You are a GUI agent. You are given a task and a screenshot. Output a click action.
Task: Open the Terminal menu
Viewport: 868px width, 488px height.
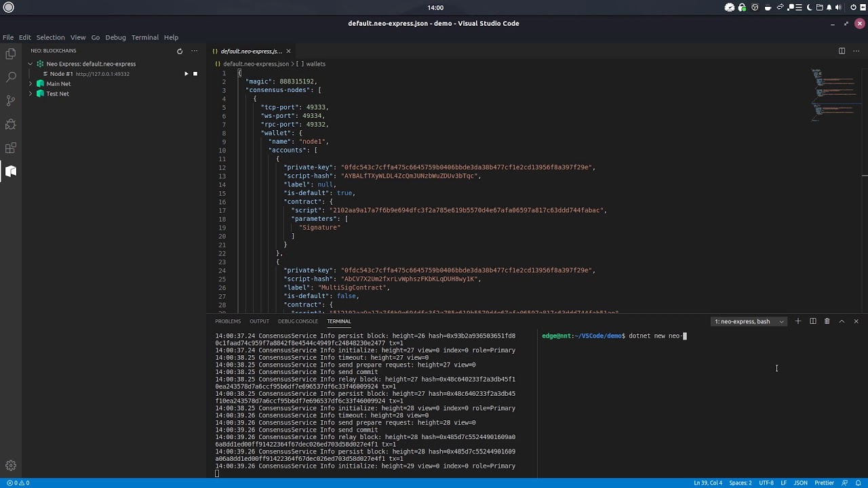(x=145, y=37)
